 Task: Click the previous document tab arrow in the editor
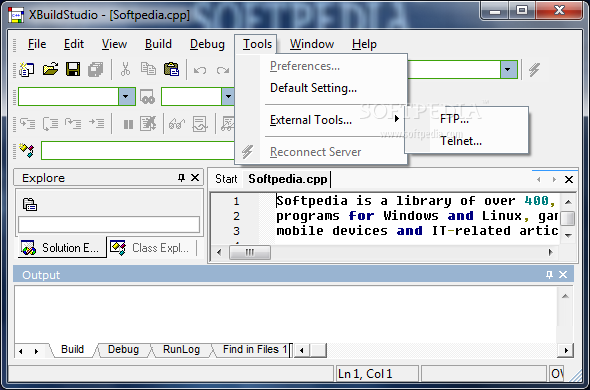(539, 180)
